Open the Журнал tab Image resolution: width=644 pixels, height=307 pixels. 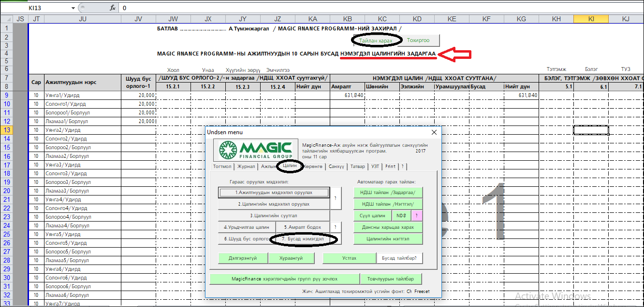pos(246,166)
